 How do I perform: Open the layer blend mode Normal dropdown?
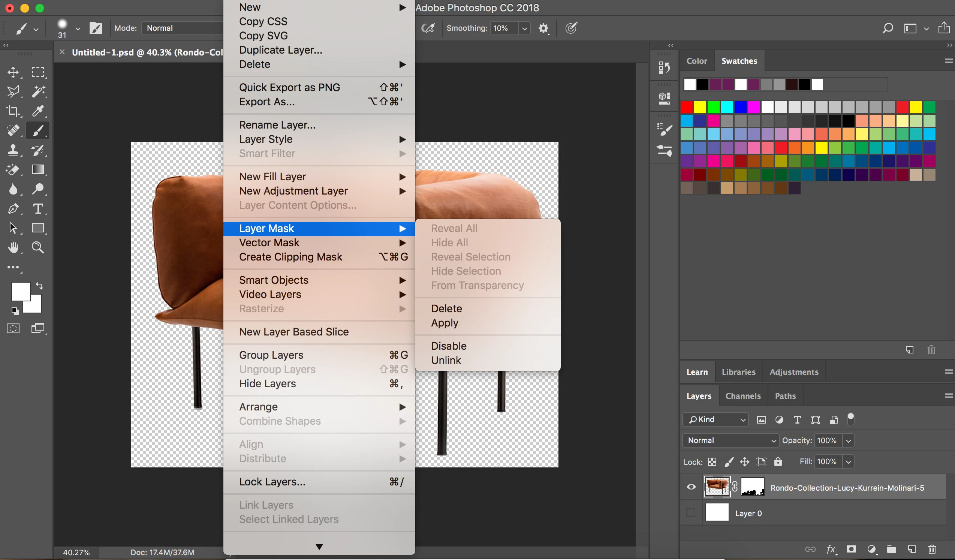(730, 440)
